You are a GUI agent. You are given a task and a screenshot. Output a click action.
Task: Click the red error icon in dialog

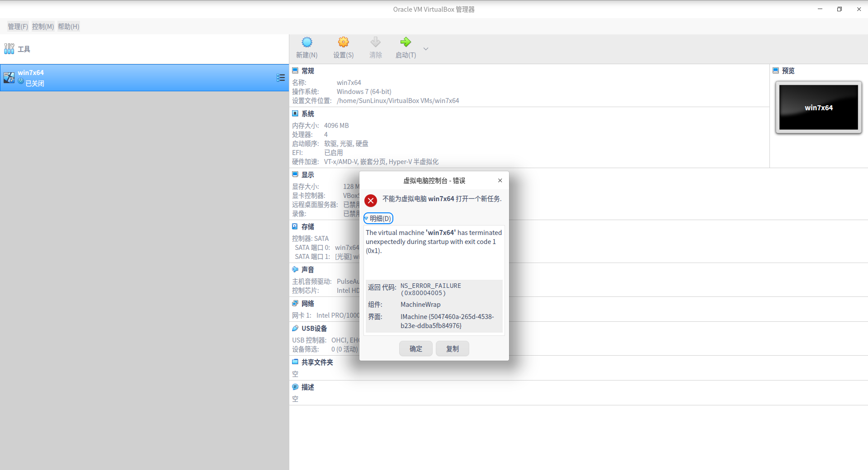tap(371, 201)
